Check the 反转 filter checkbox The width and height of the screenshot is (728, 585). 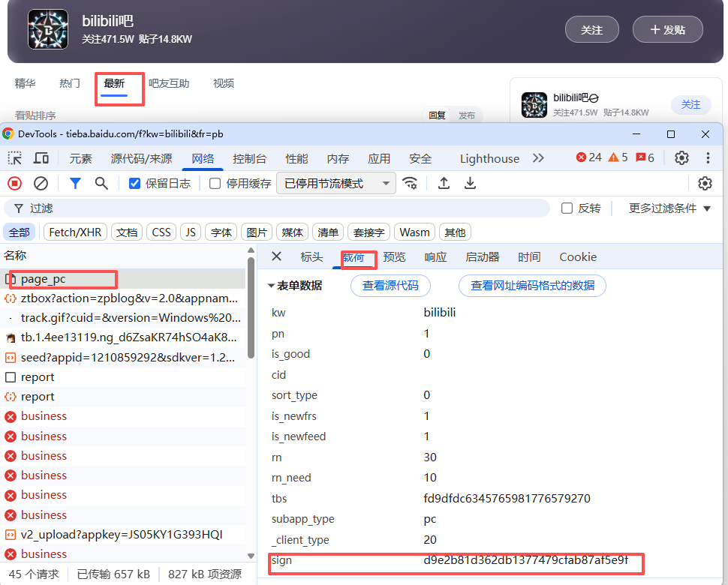568,208
